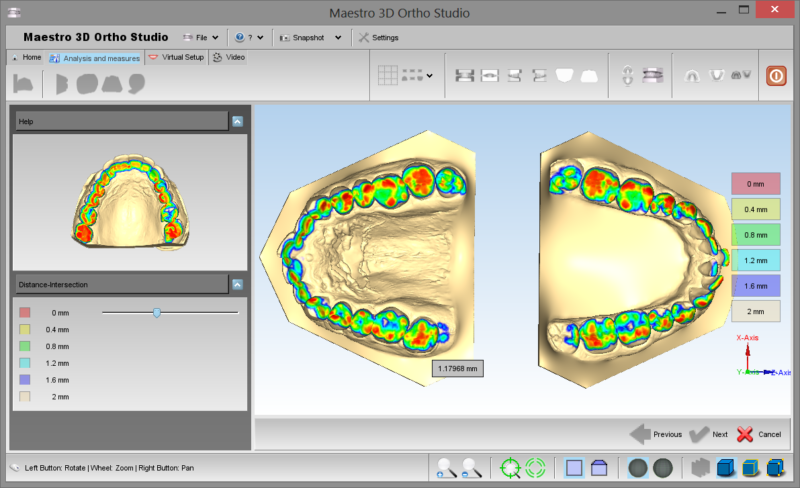Click the 0.8 mm legend box in viewport
The height and width of the screenshot is (488, 800).
(756, 235)
